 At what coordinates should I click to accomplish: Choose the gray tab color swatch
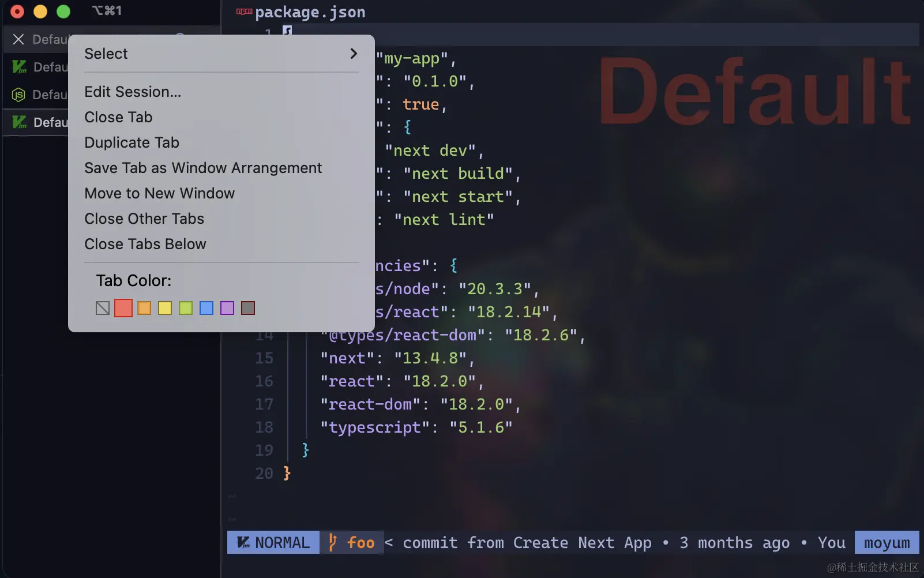tap(248, 308)
